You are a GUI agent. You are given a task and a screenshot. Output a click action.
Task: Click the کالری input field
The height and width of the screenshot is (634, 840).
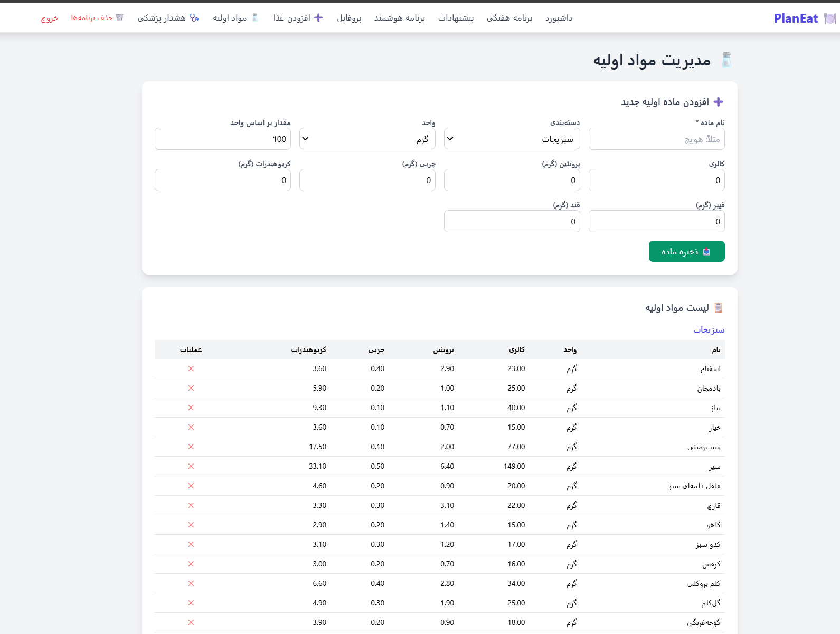click(x=657, y=180)
